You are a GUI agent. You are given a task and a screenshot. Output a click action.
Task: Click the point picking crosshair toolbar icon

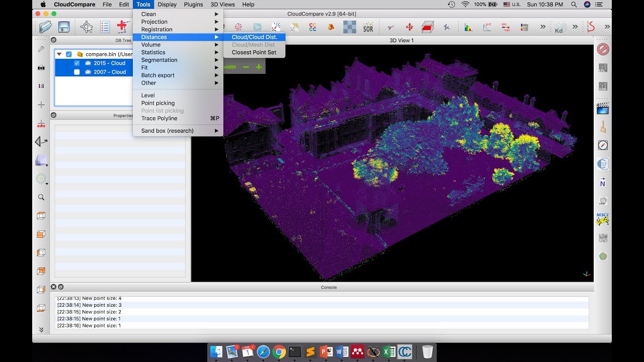tap(87, 27)
